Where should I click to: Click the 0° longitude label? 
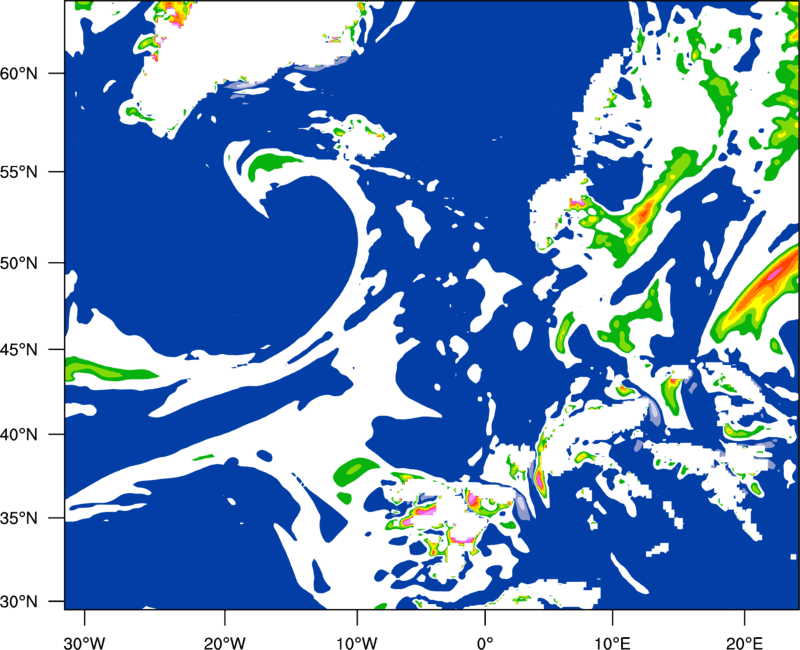point(485,643)
